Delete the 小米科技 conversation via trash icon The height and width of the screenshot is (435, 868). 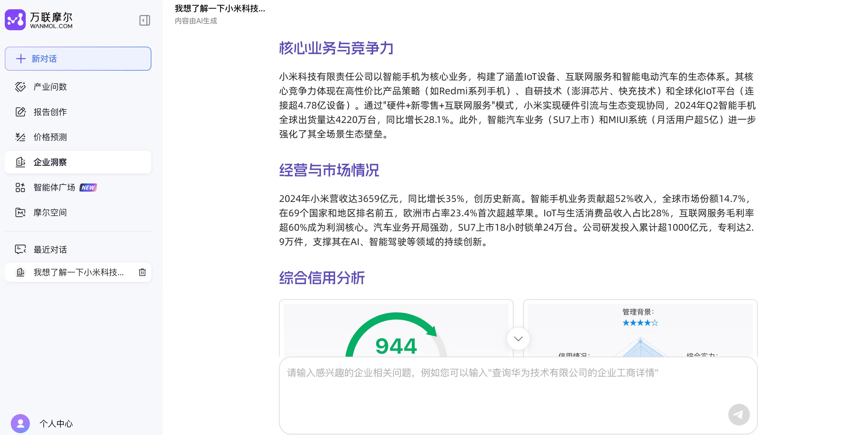click(142, 272)
